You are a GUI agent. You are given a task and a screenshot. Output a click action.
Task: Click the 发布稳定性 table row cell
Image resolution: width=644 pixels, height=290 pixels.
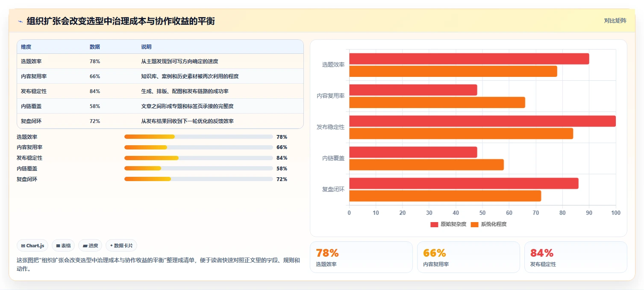coord(34,91)
